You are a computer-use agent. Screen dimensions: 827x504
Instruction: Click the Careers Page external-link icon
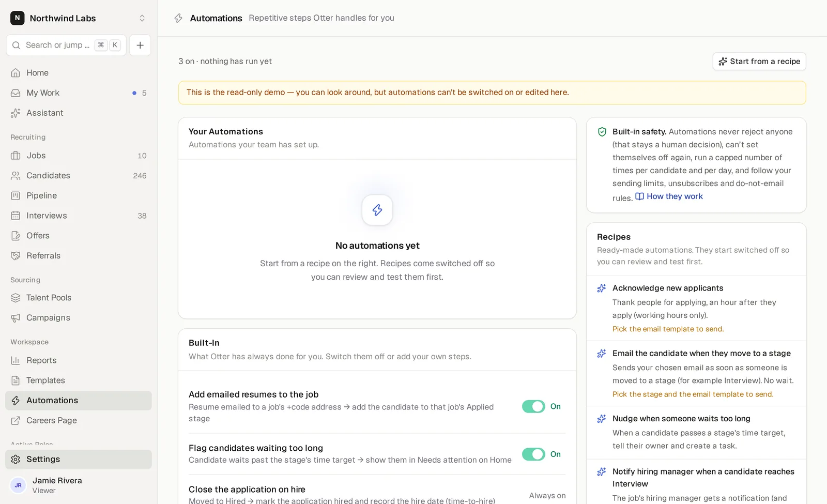click(x=16, y=421)
